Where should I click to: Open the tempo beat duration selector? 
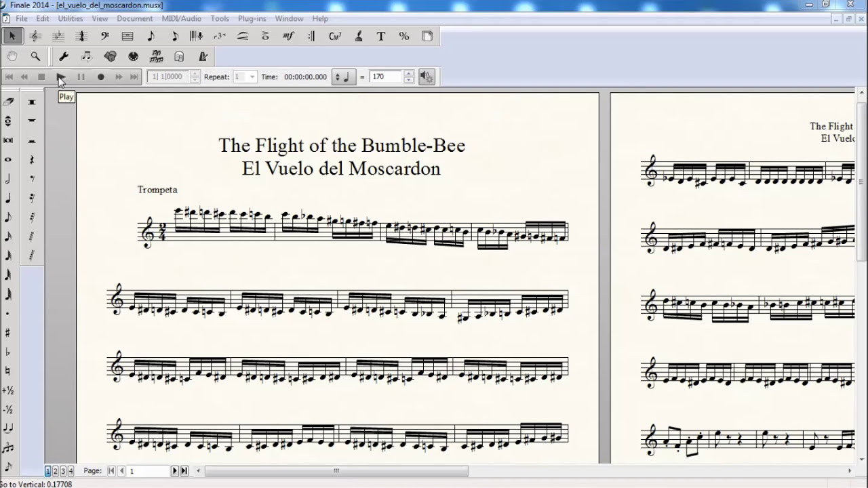[x=344, y=77]
